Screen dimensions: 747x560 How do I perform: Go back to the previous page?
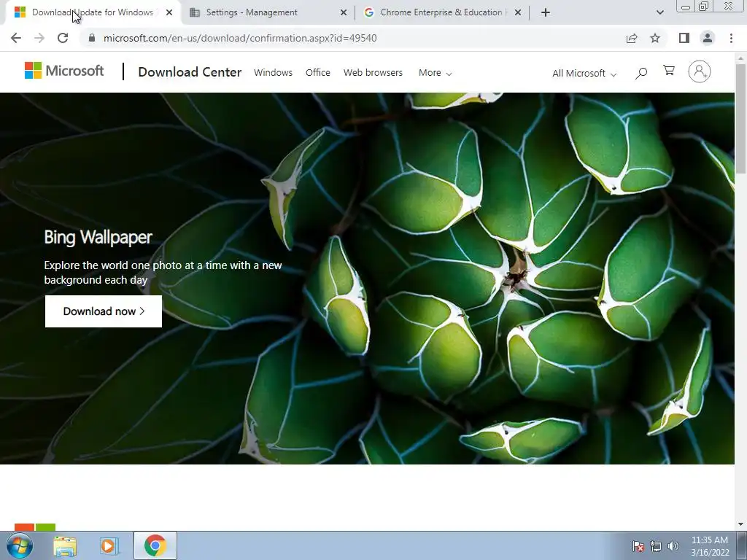[x=16, y=38]
